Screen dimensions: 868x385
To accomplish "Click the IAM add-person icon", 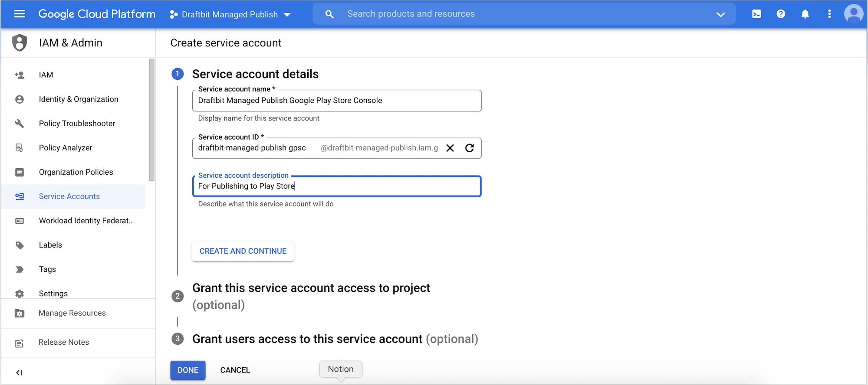I will click(20, 75).
